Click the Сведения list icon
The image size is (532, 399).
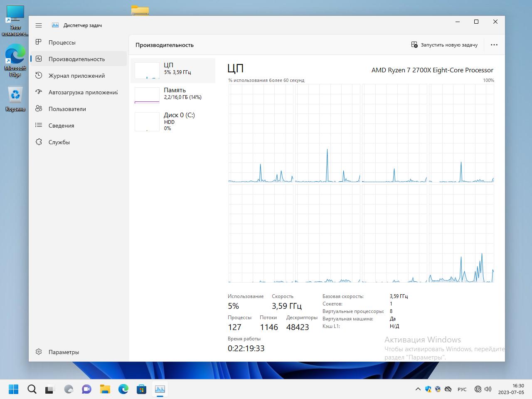(39, 125)
